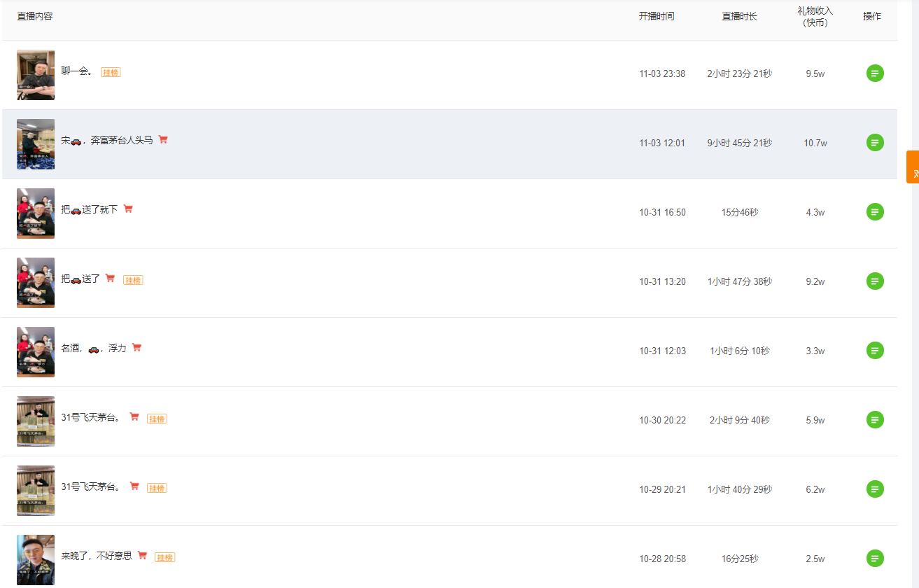Click green action icon for the 10-30 20:22 stream
This screenshot has height=588, width=919.
[875, 420]
